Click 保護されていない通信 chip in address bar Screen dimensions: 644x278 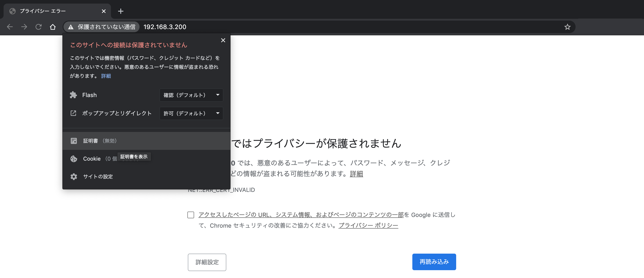(102, 27)
